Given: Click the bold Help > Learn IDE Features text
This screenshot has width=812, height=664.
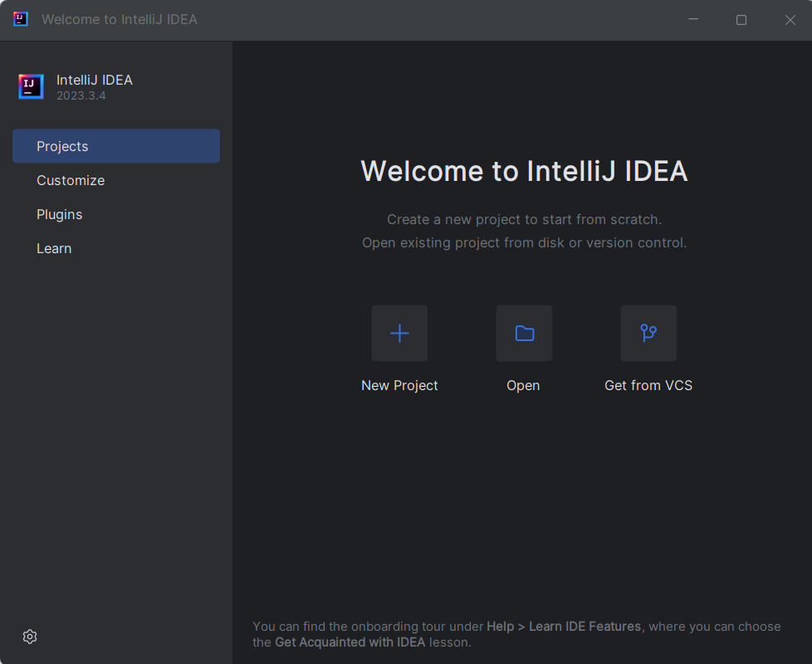Looking at the screenshot, I should click(x=564, y=627).
